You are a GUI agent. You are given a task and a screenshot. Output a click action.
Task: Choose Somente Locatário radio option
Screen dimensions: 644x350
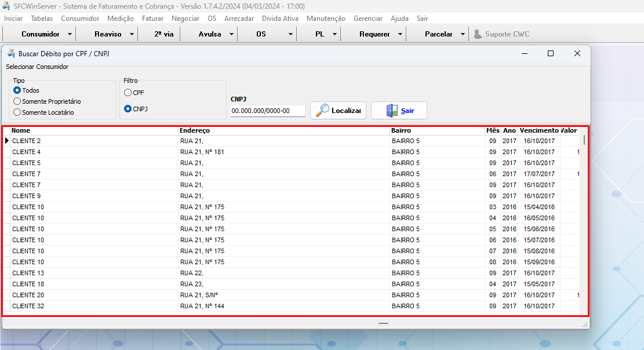[17, 112]
